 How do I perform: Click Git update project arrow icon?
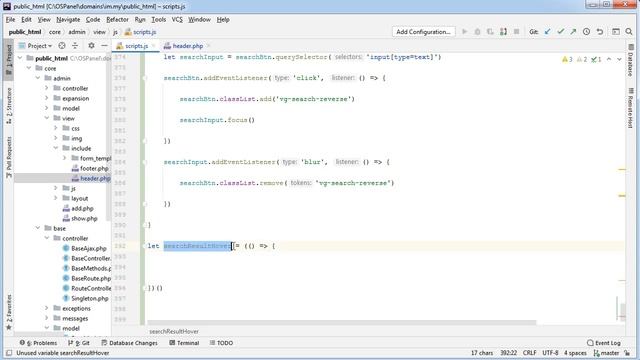[547, 31]
